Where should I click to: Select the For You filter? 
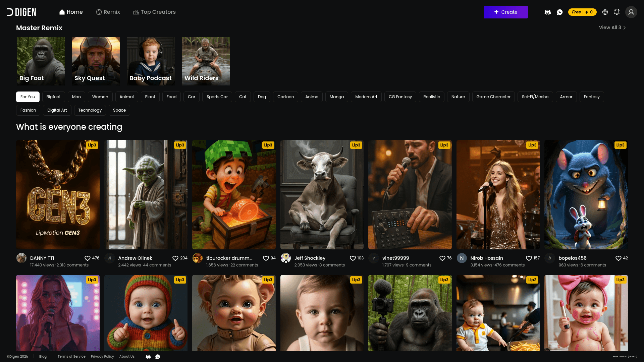(28, 97)
